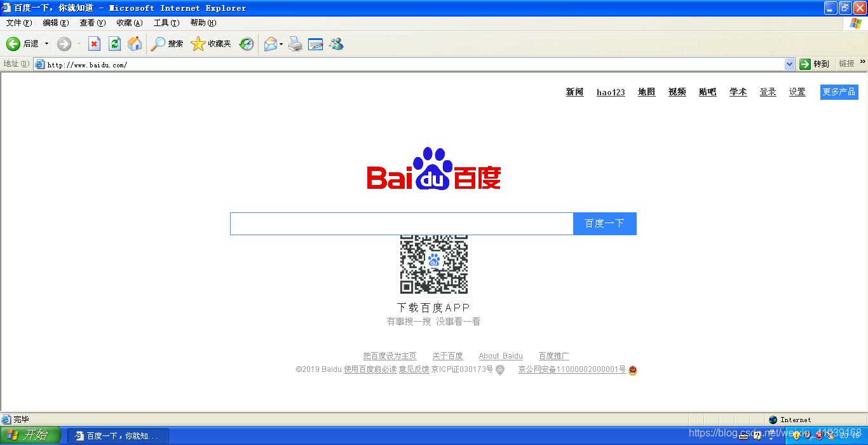The image size is (868, 445).
Task: Click the taskbar clock showing 20:18
Action: pos(850,435)
